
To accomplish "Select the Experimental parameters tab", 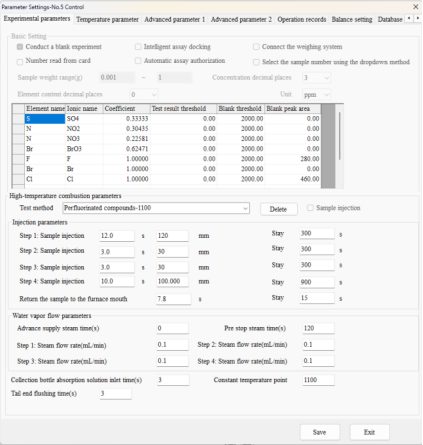I will pyautogui.click(x=37, y=18).
